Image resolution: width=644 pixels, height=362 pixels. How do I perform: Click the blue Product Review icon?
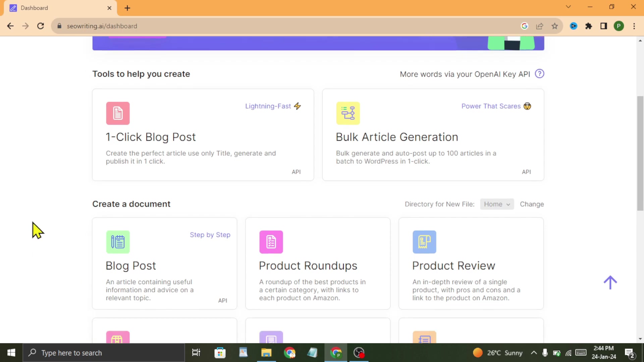[x=424, y=242]
